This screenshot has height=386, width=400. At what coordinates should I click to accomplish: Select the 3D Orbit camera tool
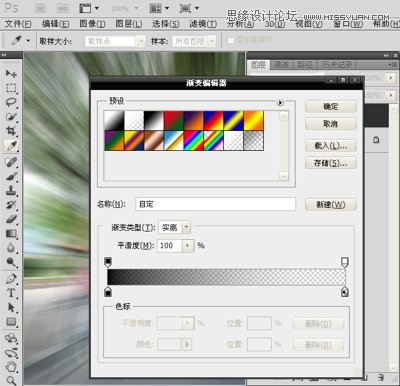coord(11,352)
